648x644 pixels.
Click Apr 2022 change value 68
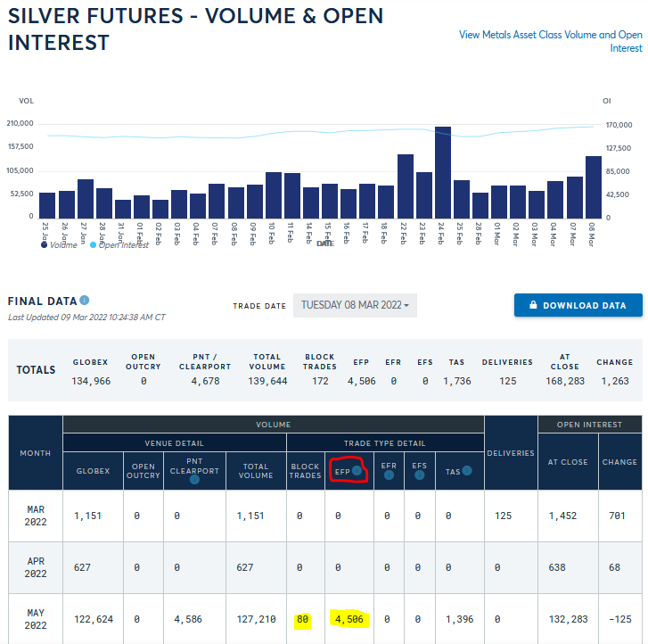tap(614, 567)
